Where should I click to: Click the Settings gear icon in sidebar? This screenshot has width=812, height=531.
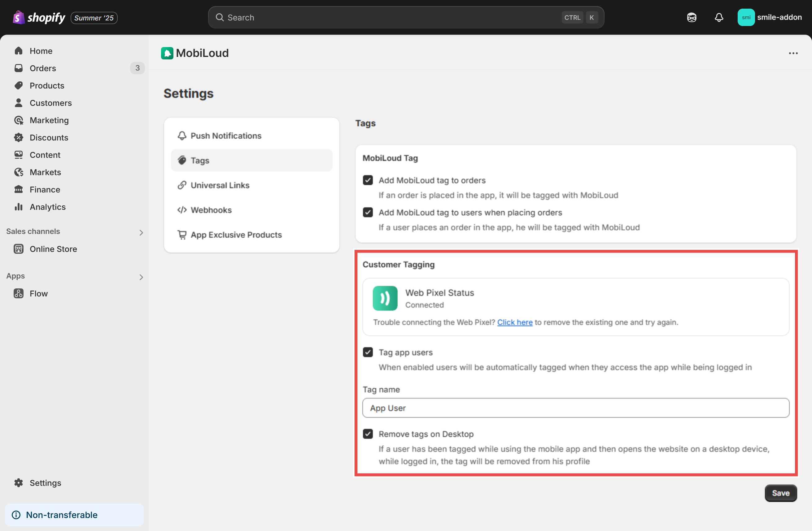pyautogui.click(x=19, y=483)
